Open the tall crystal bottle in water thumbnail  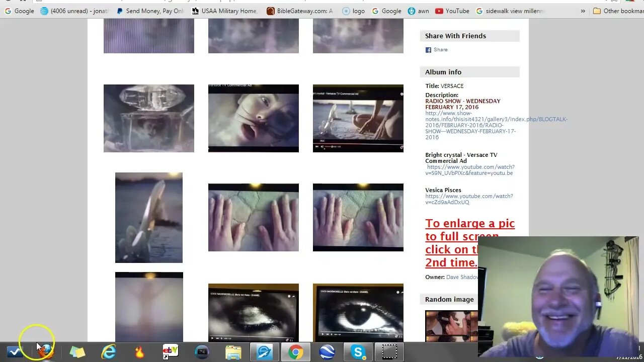coord(149,218)
